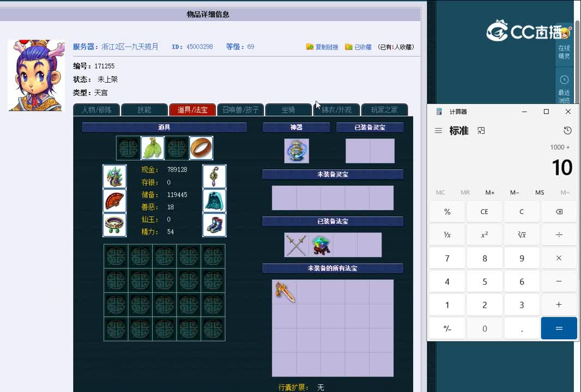Image resolution: width=581 pixels, height=392 pixels.
Task: Click the ID value 45003298
Action: [x=199, y=47]
